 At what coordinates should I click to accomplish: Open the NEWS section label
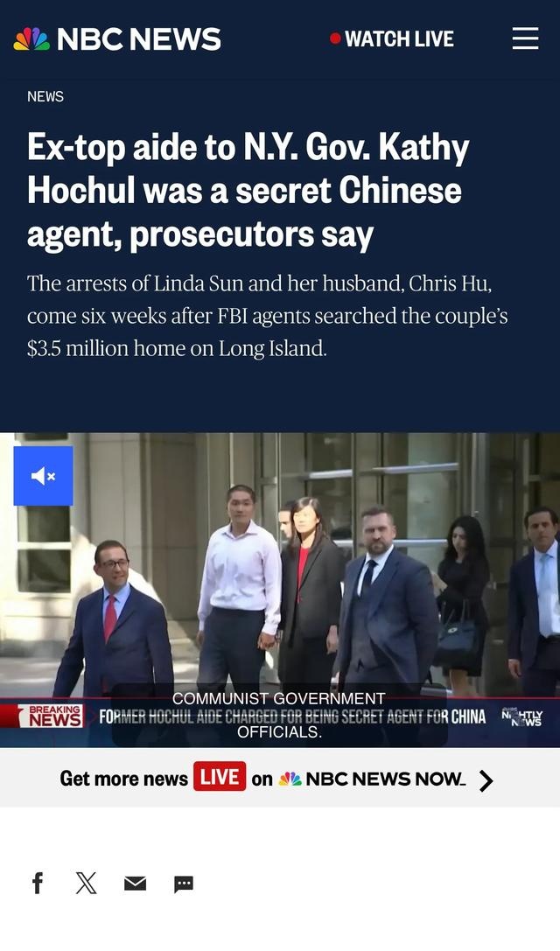click(x=45, y=96)
